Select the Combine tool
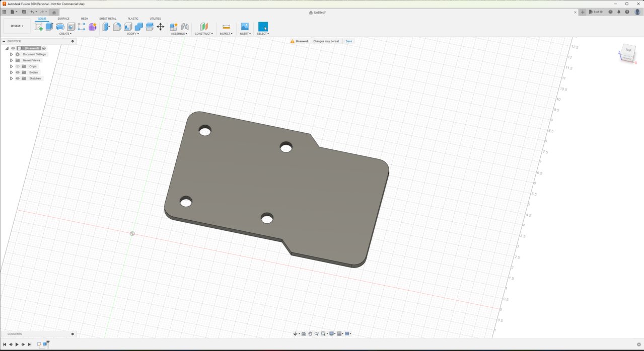 [x=139, y=27]
